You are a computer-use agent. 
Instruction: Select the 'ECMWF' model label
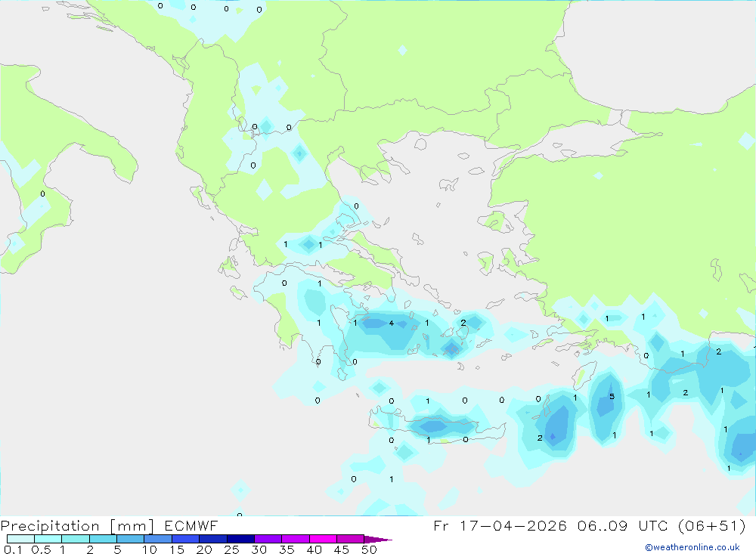pyautogui.click(x=191, y=525)
